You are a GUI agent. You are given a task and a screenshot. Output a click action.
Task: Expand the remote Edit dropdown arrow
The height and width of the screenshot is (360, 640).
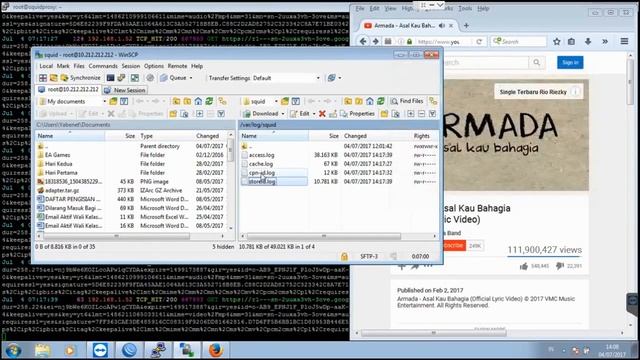coord(314,113)
